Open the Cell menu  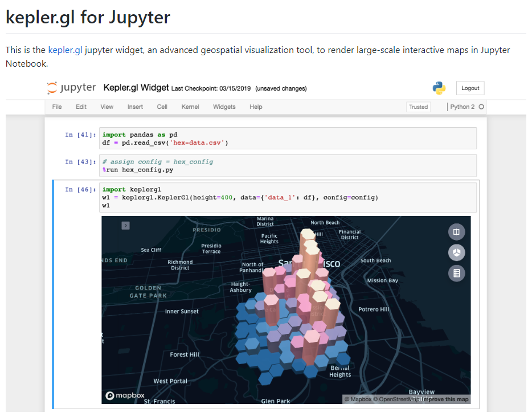(162, 107)
